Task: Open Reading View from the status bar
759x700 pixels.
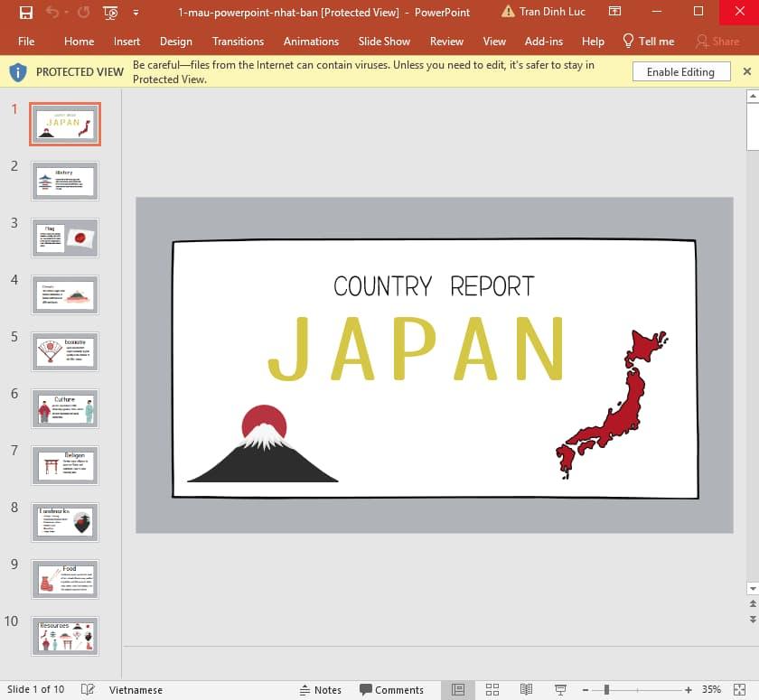Action: point(526,689)
